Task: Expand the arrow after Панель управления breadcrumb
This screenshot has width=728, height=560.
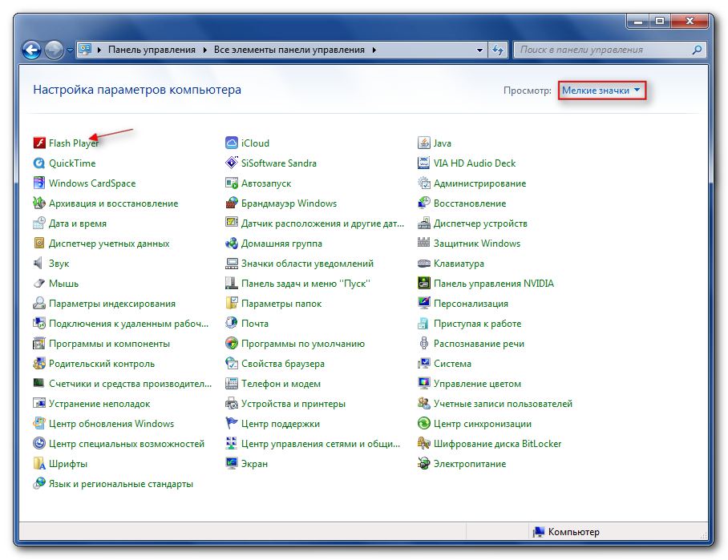Action: tap(206, 50)
